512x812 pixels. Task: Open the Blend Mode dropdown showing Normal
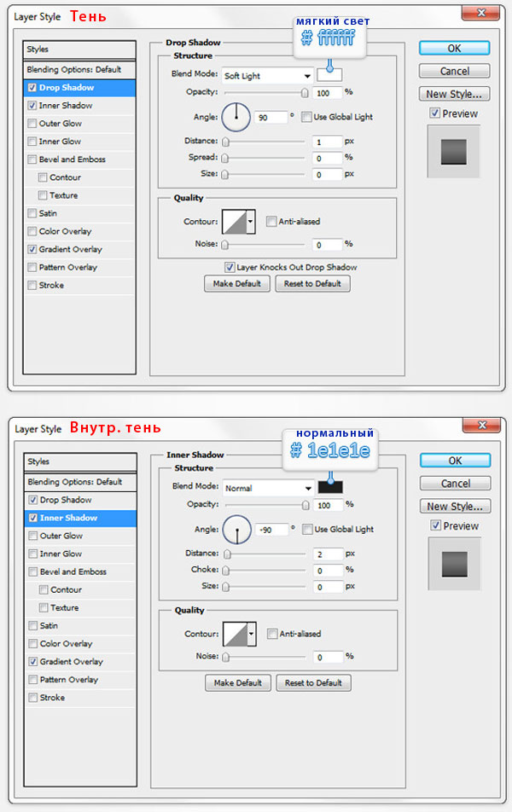[266, 489]
